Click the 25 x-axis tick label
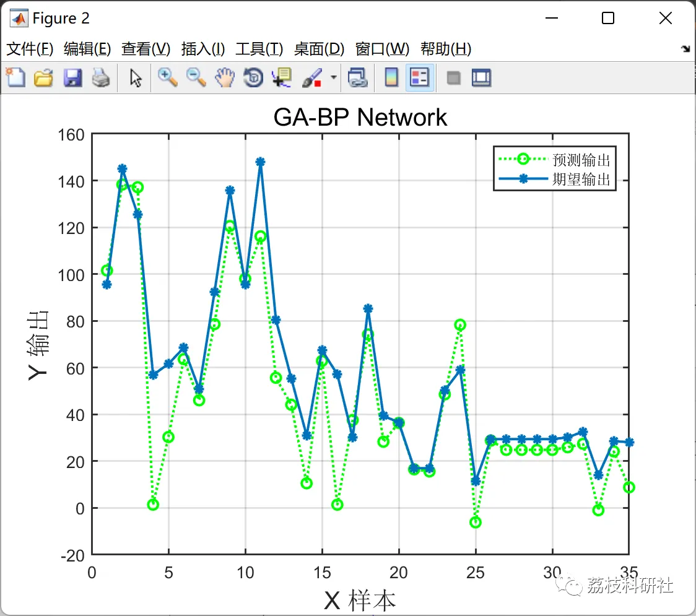 [476, 573]
